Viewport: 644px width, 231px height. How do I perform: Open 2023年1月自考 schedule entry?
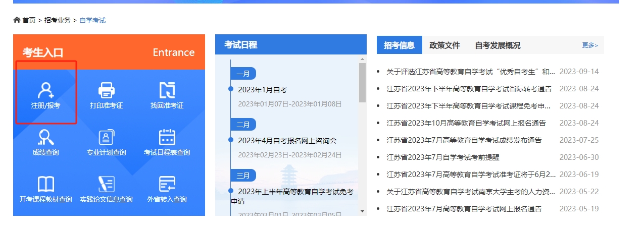click(x=263, y=90)
